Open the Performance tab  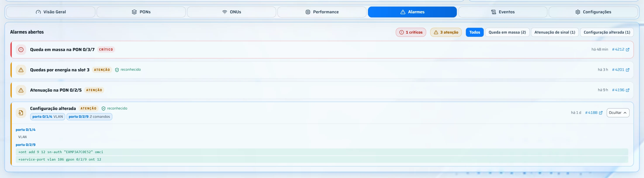tap(322, 12)
